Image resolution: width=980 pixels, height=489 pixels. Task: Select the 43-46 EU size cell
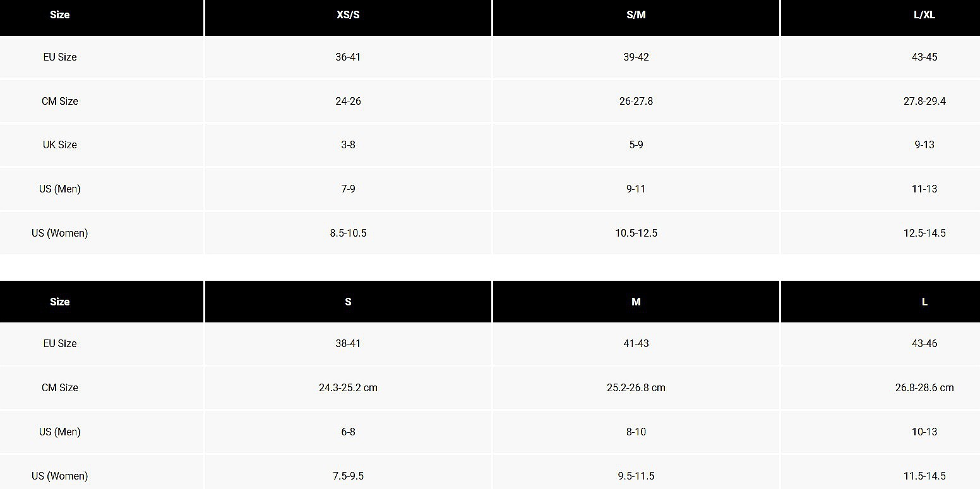(x=924, y=343)
